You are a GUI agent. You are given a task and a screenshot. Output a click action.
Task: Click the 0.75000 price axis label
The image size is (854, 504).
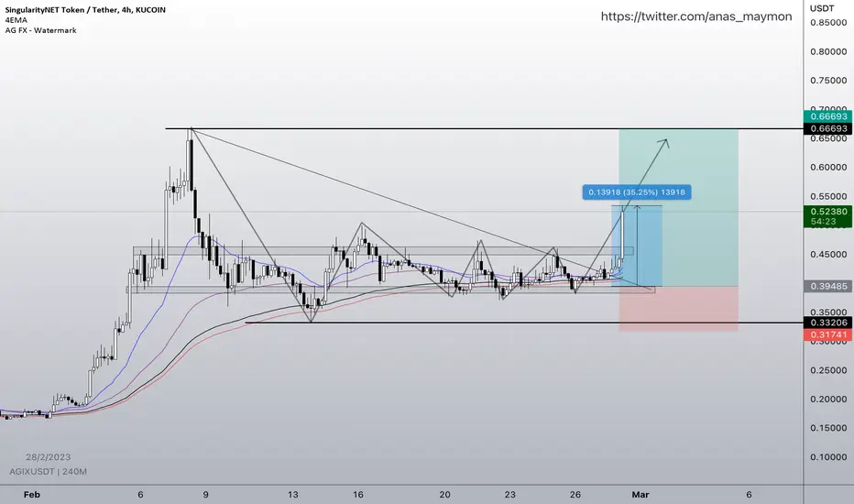coord(828,80)
